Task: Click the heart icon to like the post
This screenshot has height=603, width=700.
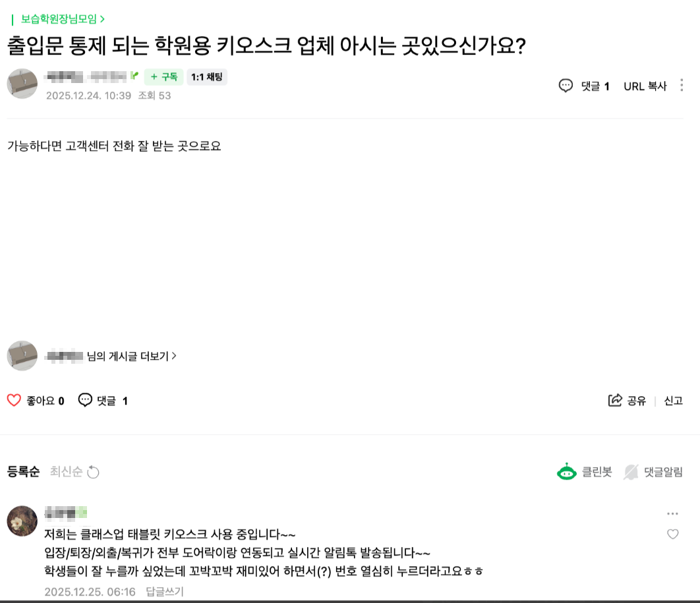Action: pyautogui.click(x=14, y=400)
